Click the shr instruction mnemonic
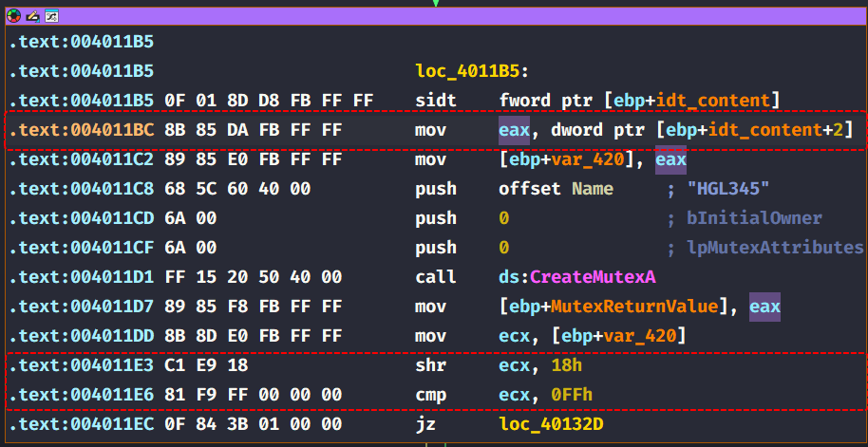The width and height of the screenshot is (868, 447). [431, 365]
